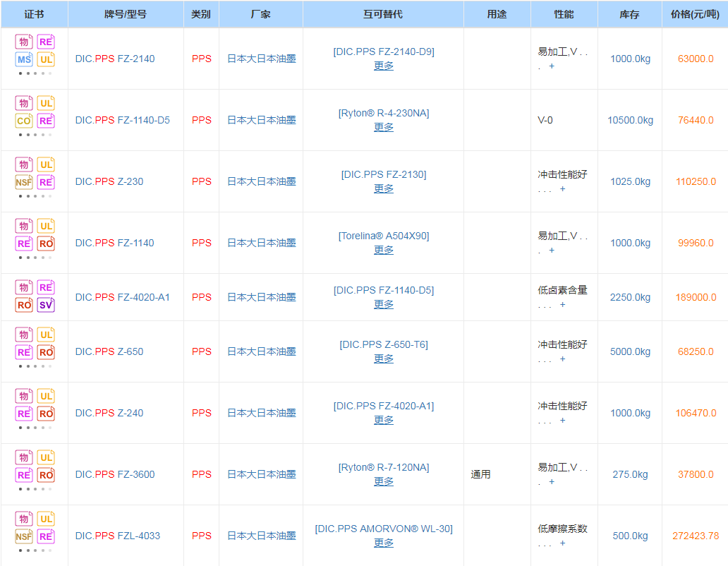Click the CO certificate icon for FZ-1140-D5

tap(24, 121)
